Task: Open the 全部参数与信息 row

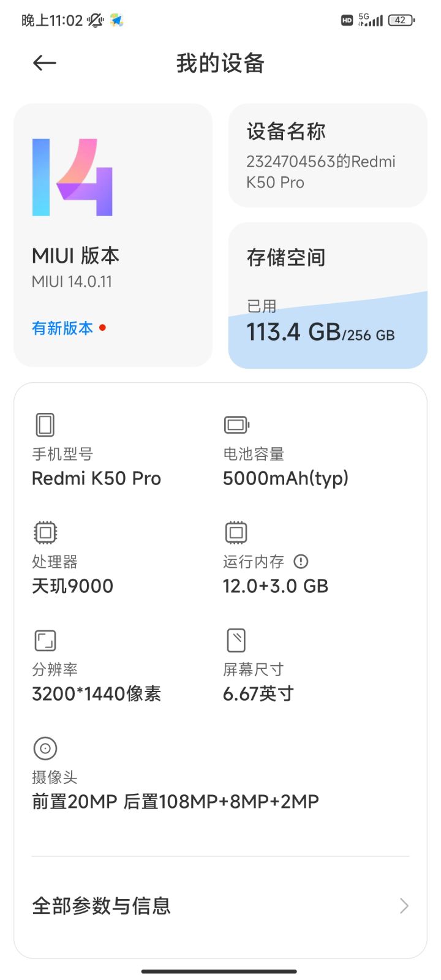Action: [x=221, y=906]
